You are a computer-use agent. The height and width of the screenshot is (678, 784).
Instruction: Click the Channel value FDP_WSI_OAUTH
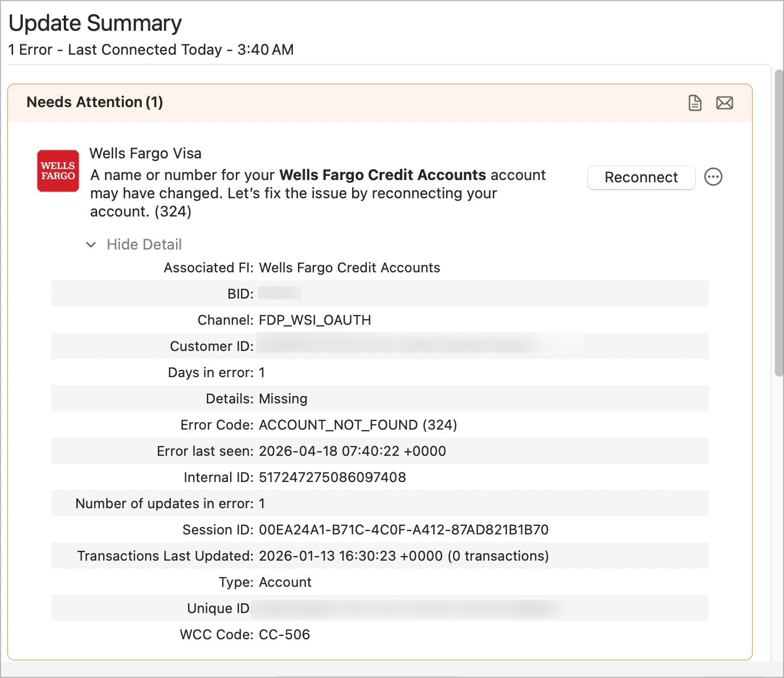(x=315, y=320)
